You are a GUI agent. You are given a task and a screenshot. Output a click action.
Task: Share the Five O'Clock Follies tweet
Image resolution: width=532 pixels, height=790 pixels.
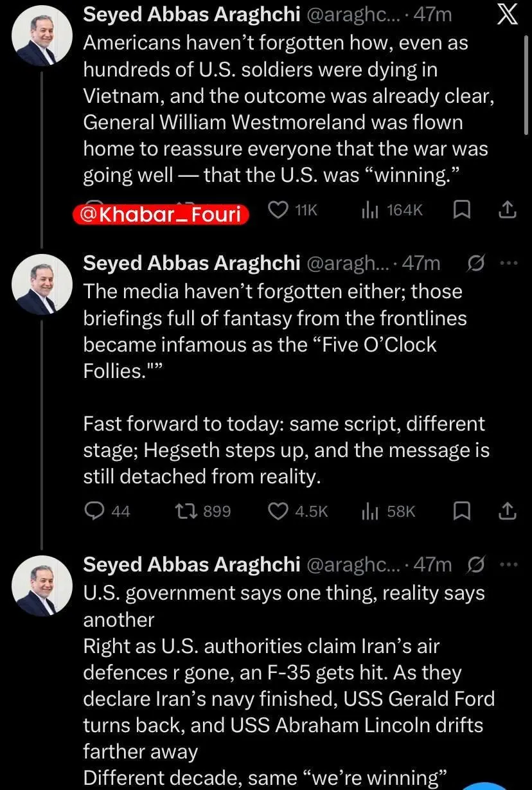[508, 511]
